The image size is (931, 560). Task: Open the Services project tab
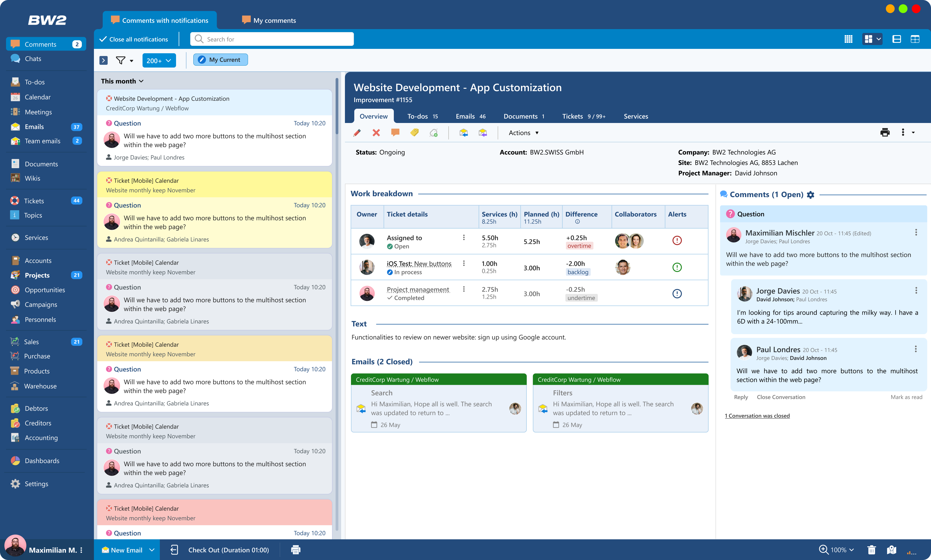[636, 116]
